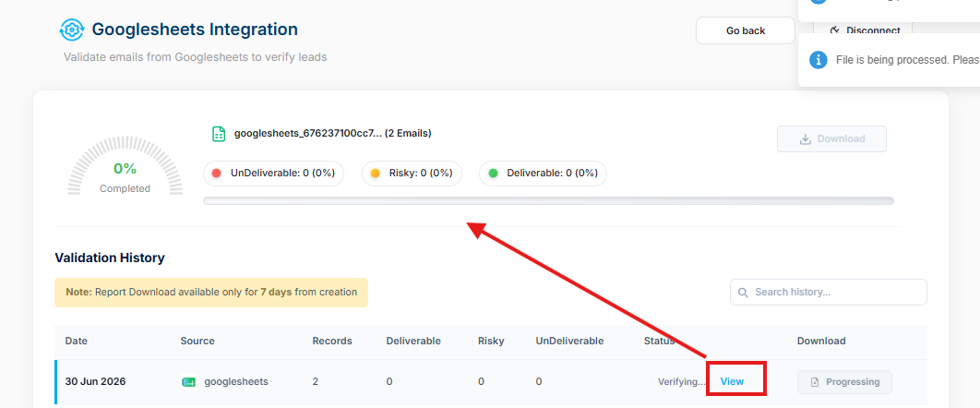Click the magnifier icon in the Search history field
Image resolution: width=980 pixels, height=408 pixels.
click(743, 293)
